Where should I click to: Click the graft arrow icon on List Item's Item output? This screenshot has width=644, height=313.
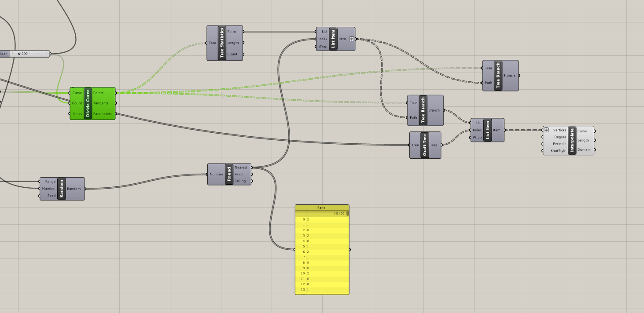click(x=352, y=39)
